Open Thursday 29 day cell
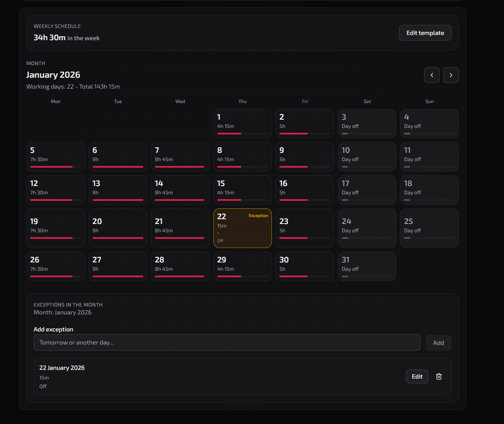Viewport: 504px width, 424px height. 242,266
